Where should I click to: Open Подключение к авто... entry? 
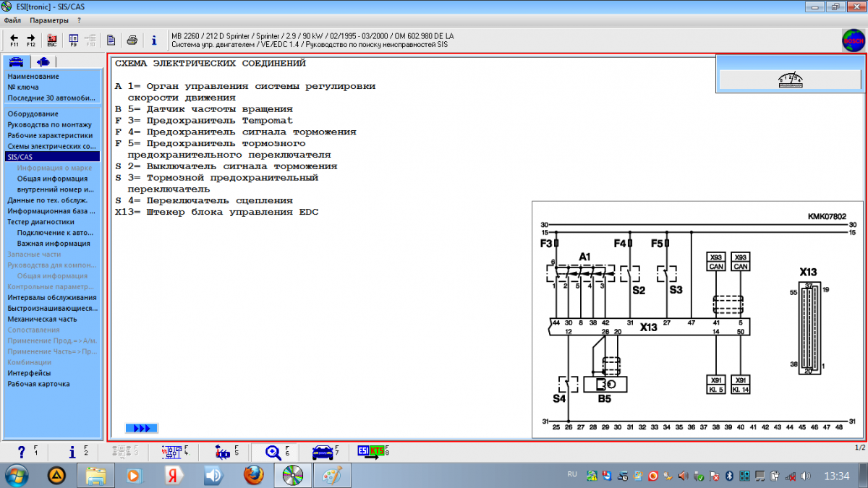(x=55, y=233)
